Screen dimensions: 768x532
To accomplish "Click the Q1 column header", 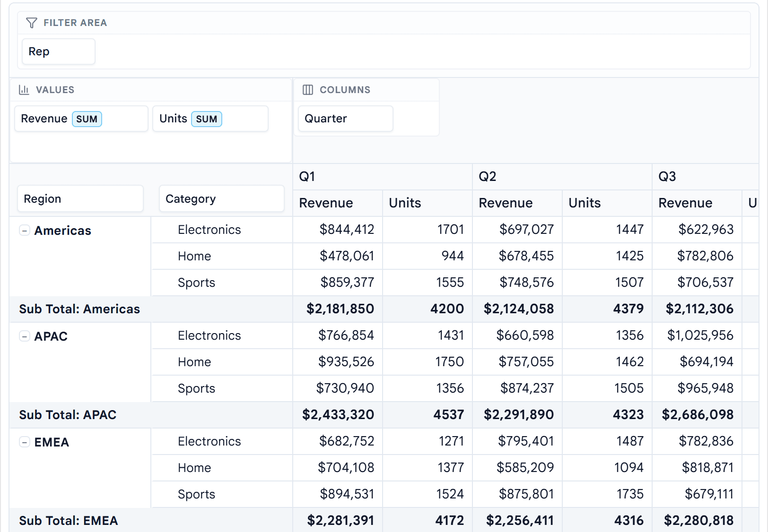I will [x=383, y=177].
